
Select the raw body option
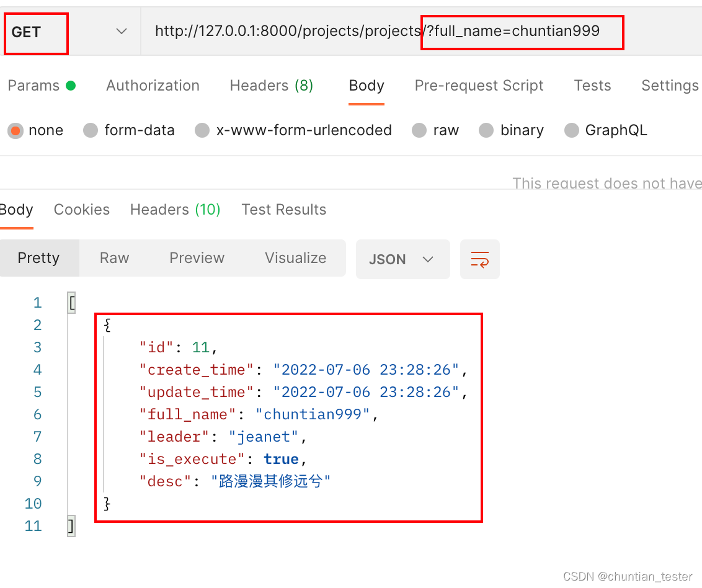click(435, 130)
